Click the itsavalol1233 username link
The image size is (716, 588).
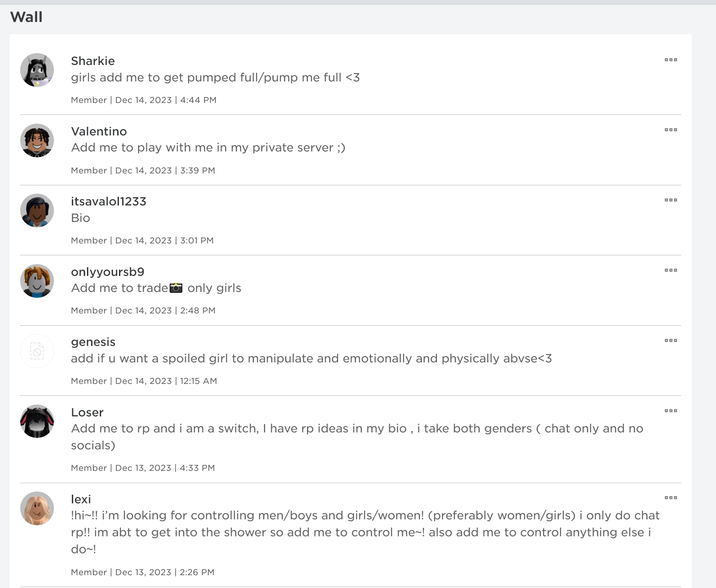(108, 201)
